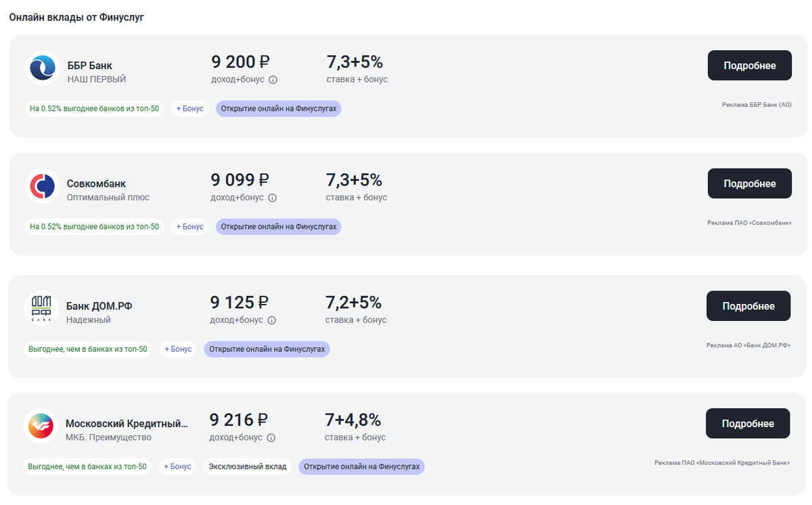Click 'На 0.52% выгоднее' tag on Совкомбанк

95,227
